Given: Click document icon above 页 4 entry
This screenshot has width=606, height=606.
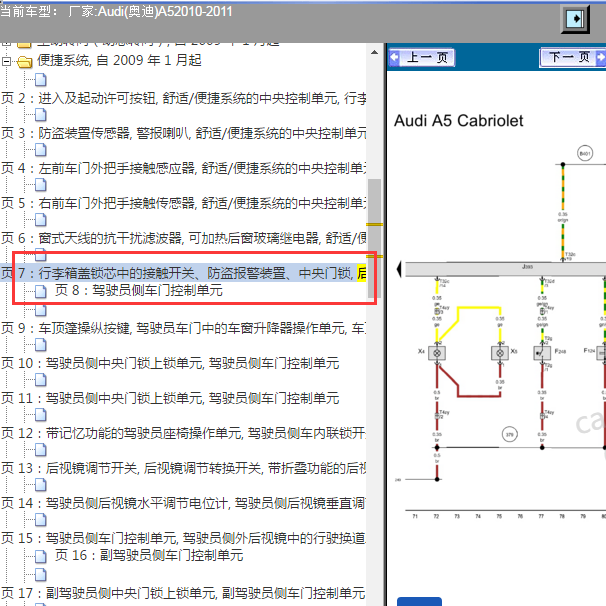Looking at the screenshot, I should (x=41, y=150).
